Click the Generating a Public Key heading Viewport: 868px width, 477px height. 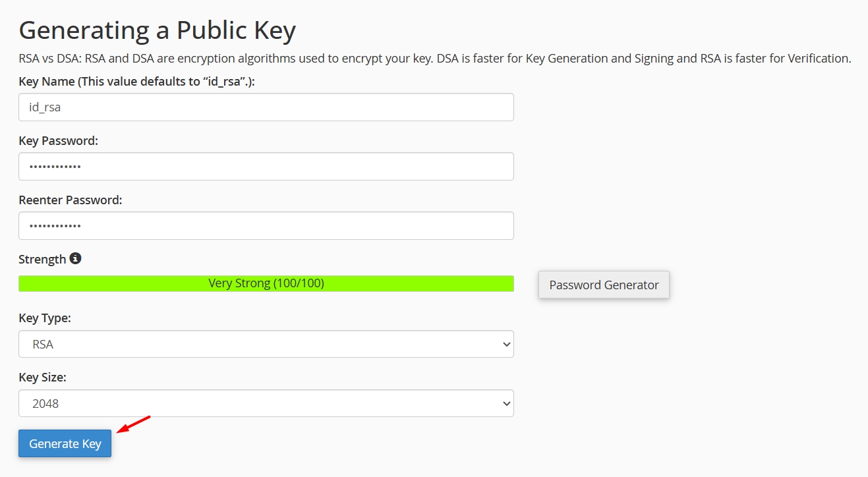coord(157,30)
